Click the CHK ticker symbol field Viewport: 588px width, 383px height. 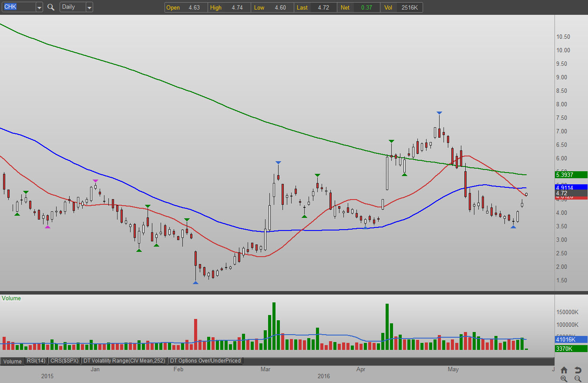click(x=17, y=7)
